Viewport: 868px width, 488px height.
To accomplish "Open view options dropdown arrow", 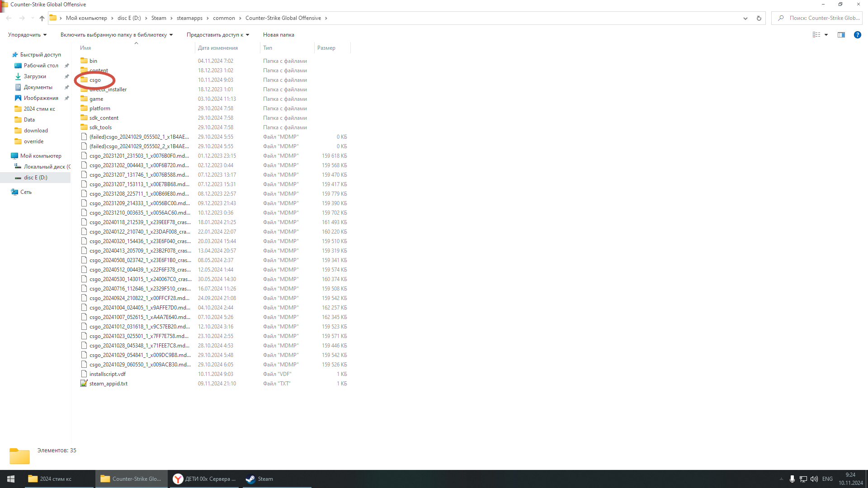I will pyautogui.click(x=826, y=35).
